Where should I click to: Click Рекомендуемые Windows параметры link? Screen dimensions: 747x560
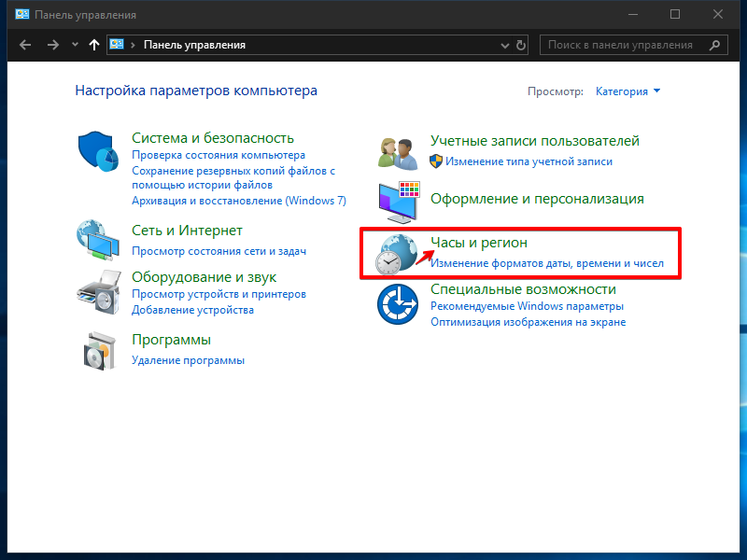(527, 306)
